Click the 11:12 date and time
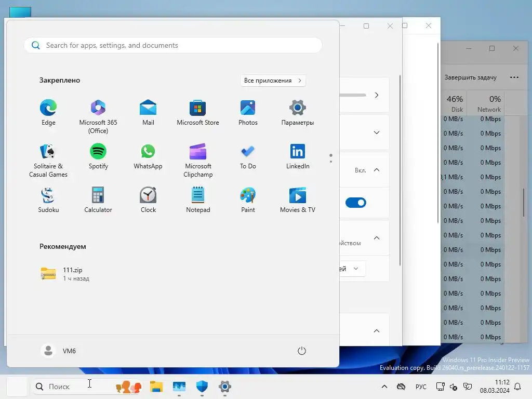The height and width of the screenshot is (399, 532). pyautogui.click(x=495, y=387)
